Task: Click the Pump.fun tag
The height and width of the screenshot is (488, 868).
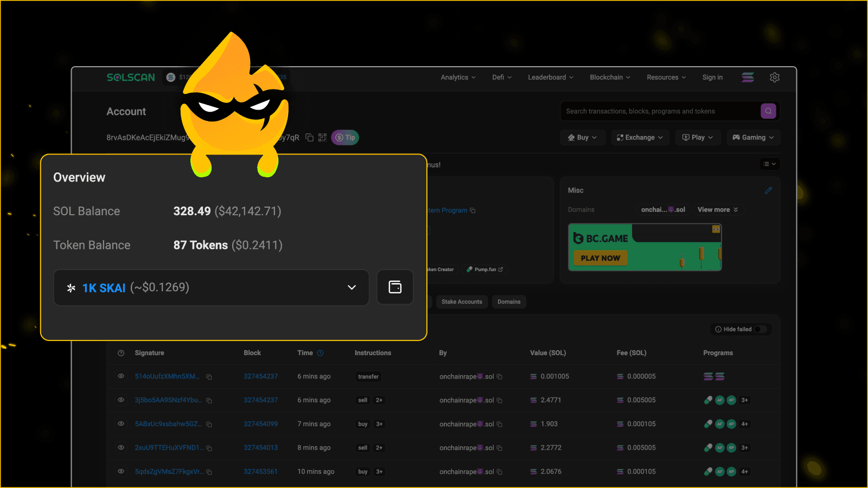Action: (484, 269)
